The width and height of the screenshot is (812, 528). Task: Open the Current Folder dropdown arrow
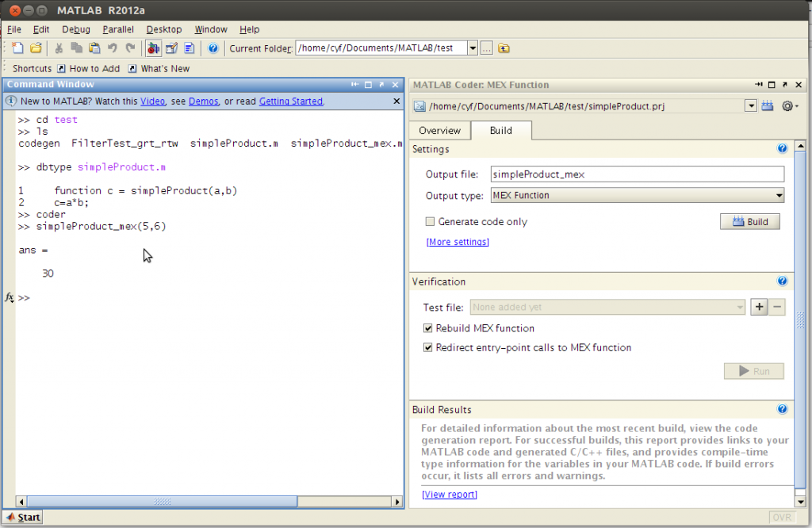click(473, 48)
